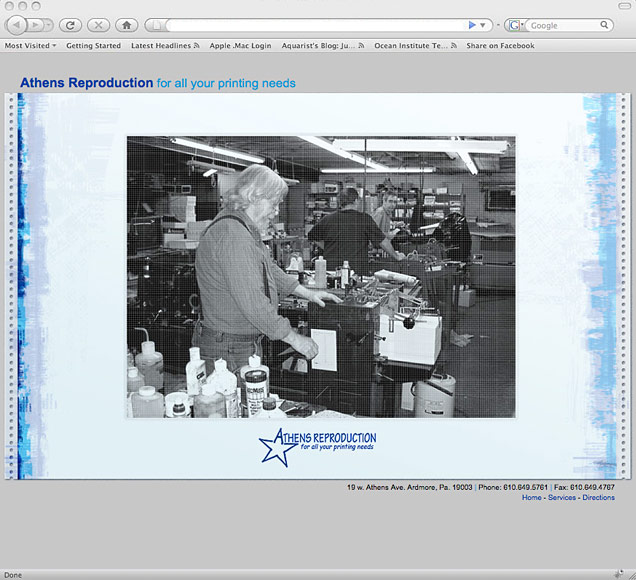Click the page icon in address bar

[156, 25]
